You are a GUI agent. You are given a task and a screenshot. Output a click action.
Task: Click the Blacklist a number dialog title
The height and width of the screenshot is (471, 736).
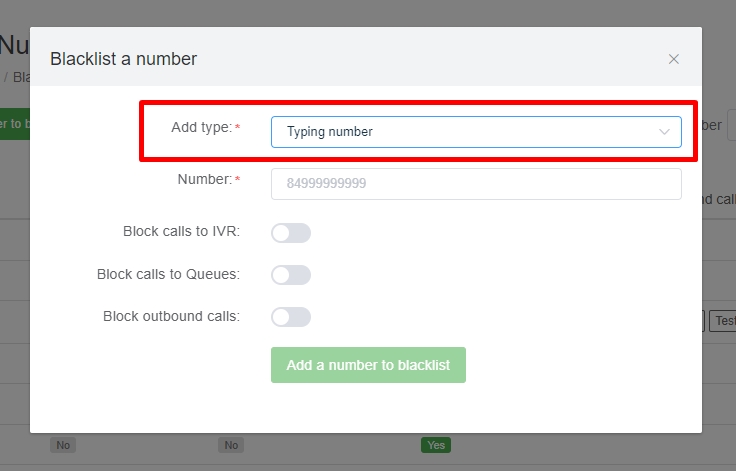(123, 59)
